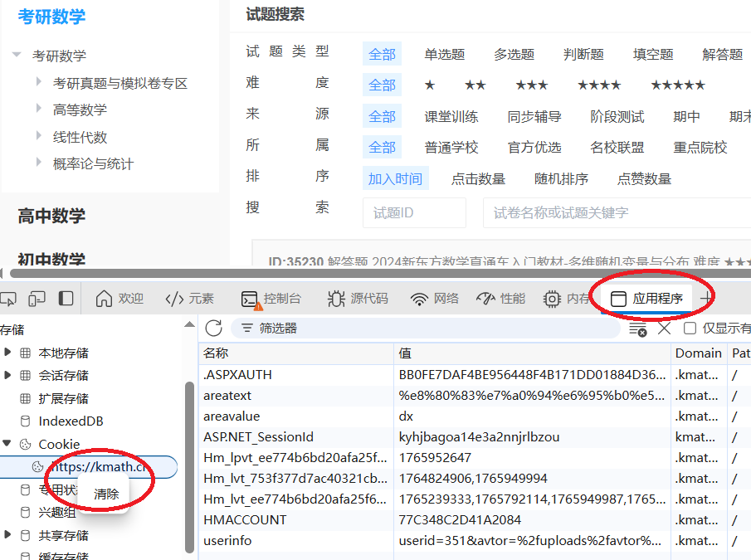Click the X delete selected cookie icon
Image resolution: width=751 pixels, height=560 pixels.
pyautogui.click(x=664, y=329)
